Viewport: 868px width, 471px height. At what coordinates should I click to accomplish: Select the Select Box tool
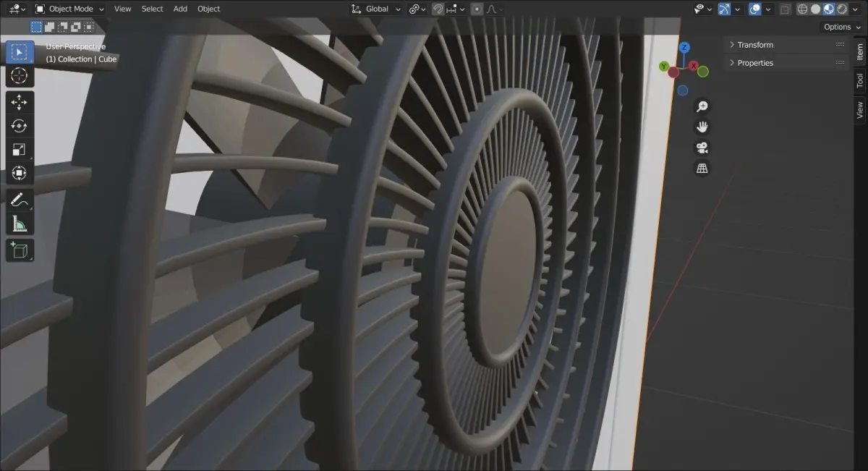click(x=20, y=52)
